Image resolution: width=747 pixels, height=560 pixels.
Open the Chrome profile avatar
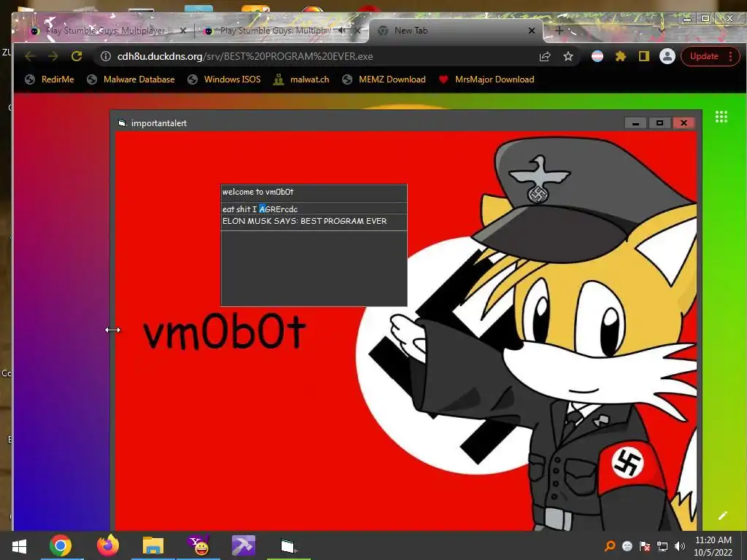pos(667,56)
